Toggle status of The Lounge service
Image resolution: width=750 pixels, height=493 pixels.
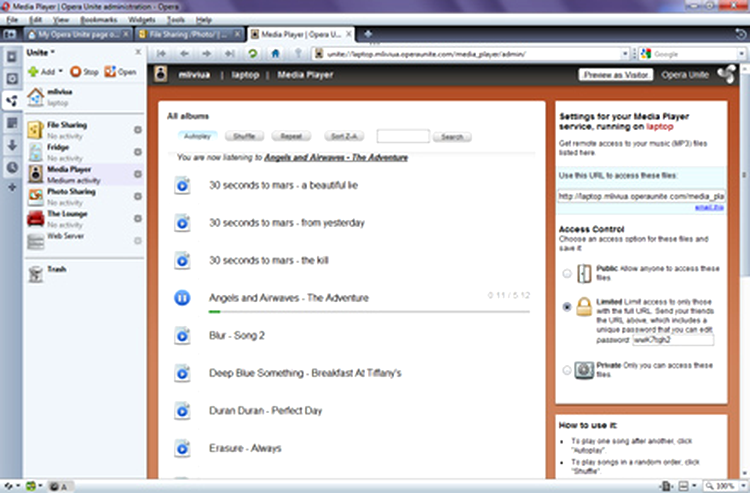click(x=138, y=219)
